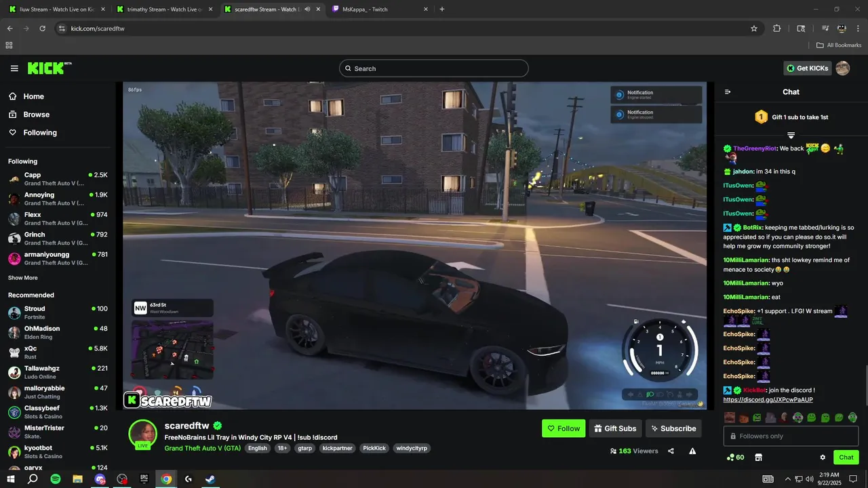
Task: Switch to MsKappa_ Twitch tab
Action: click(380, 9)
